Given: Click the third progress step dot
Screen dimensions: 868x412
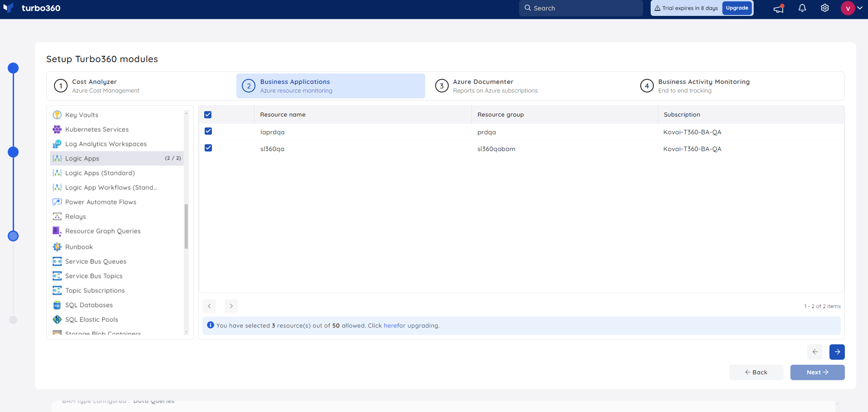Looking at the screenshot, I should pyautogui.click(x=13, y=236).
